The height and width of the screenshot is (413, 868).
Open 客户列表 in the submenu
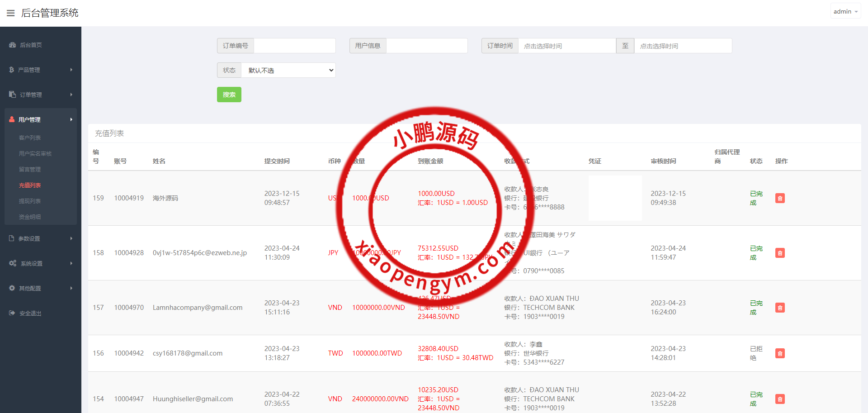[30, 138]
